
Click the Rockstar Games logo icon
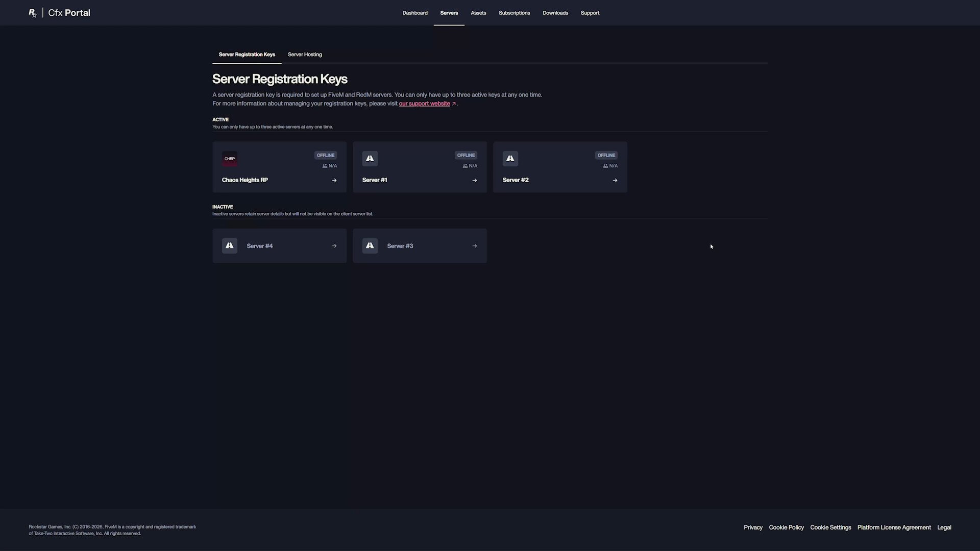(x=33, y=13)
